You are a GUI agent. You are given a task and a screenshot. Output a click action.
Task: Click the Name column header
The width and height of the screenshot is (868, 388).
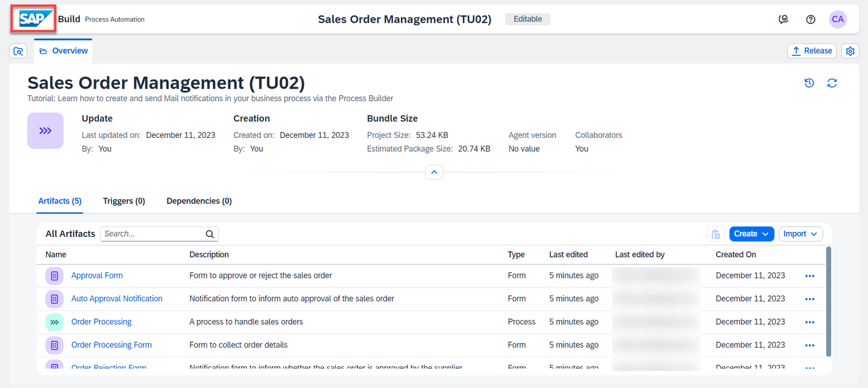[56, 255]
